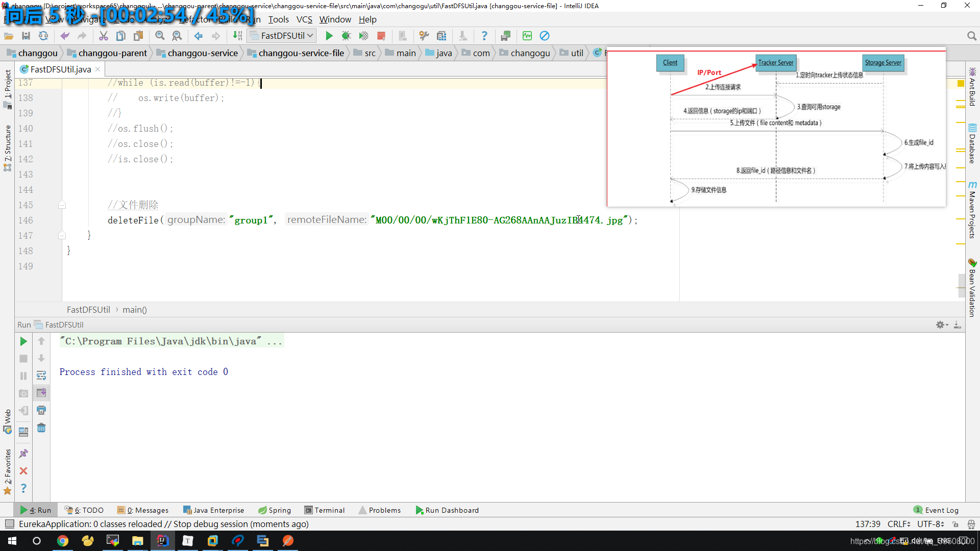Viewport: 980px width, 551px height.
Task: Open Window menu
Action: click(x=335, y=19)
